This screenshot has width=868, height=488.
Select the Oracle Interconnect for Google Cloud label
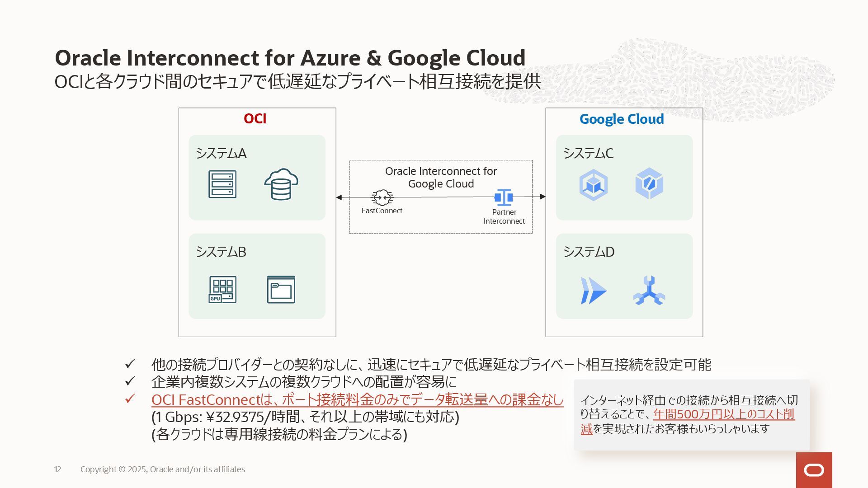pos(441,178)
